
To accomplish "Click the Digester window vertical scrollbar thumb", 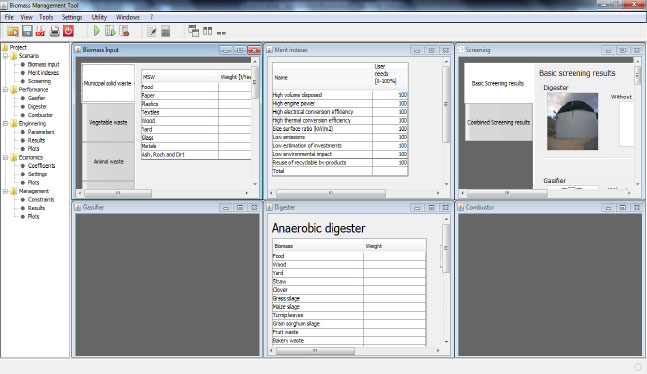I will point(446,248).
